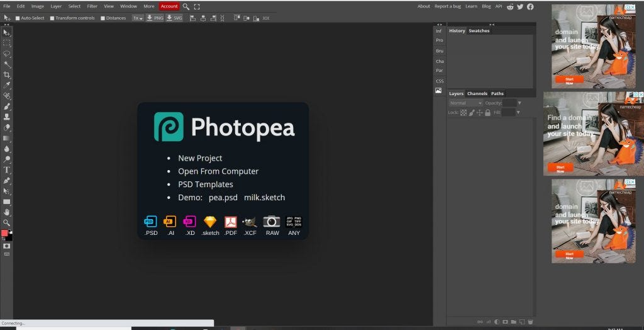Switch to the Paths tab
644x330 pixels.
497,94
